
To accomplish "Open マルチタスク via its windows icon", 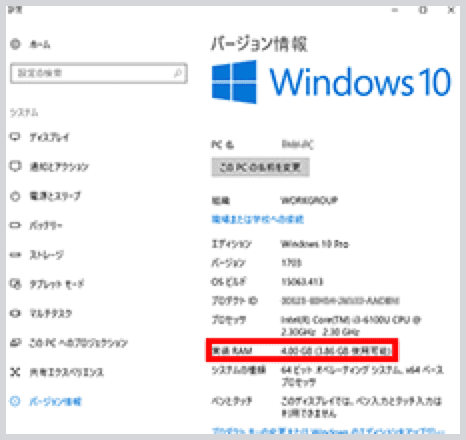I will pyautogui.click(x=15, y=313).
